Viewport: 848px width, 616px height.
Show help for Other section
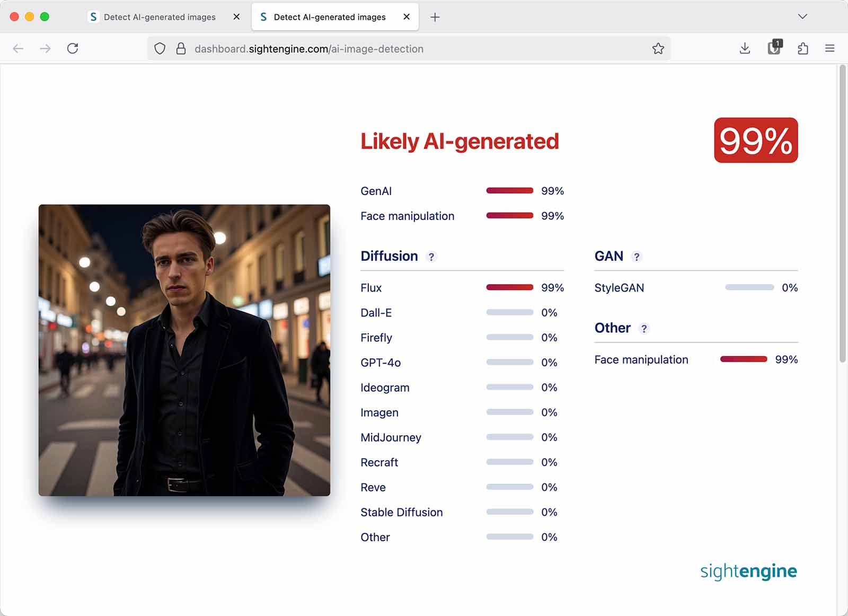click(x=644, y=329)
